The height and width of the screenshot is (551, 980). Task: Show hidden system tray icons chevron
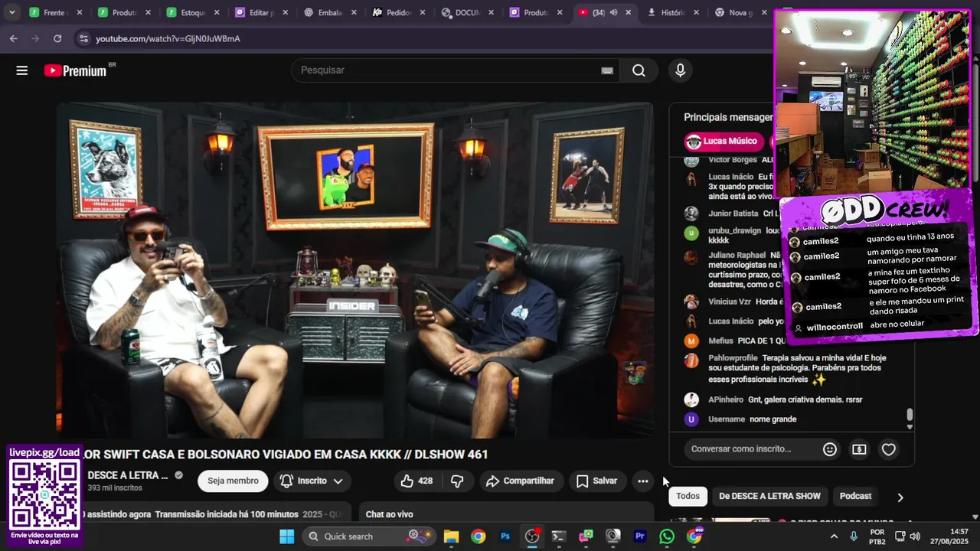pos(834,536)
